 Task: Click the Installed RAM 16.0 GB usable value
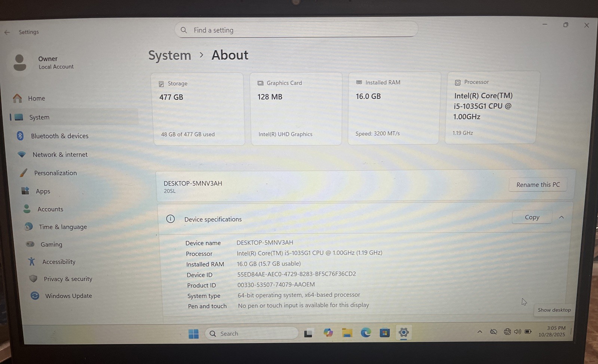(x=269, y=263)
